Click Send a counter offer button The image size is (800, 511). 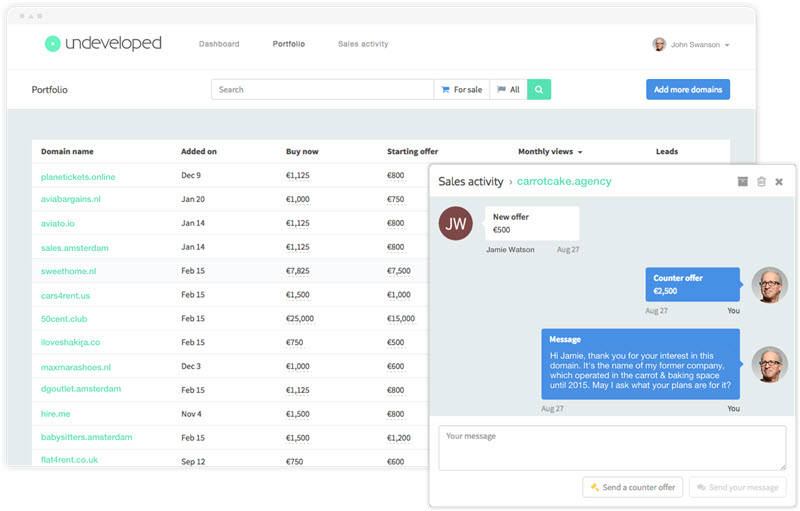coord(633,487)
